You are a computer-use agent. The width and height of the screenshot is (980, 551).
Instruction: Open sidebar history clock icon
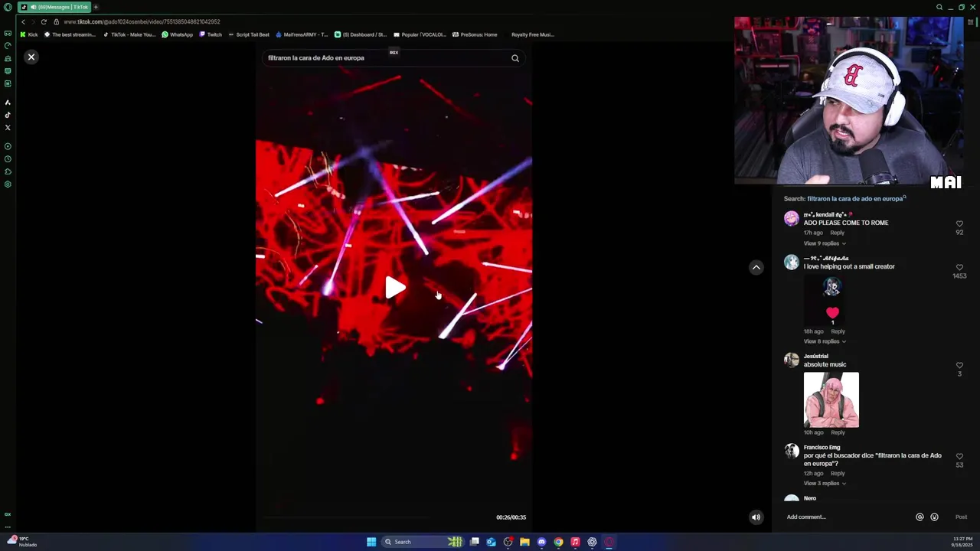click(8, 159)
